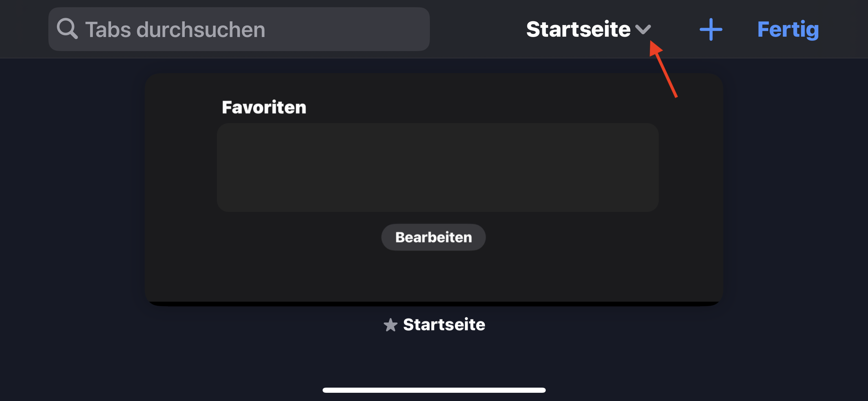Tap the home indicator bar
Screen dimensions: 868x401
click(434, 390)
